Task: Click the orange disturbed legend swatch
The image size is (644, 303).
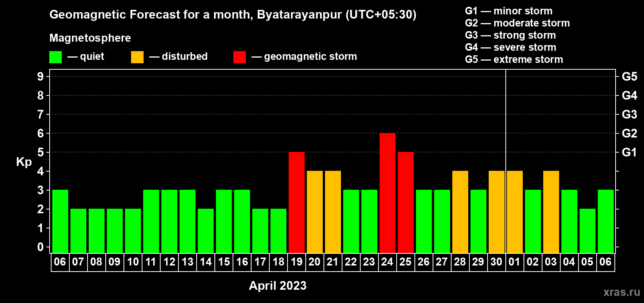Action: 137,57
